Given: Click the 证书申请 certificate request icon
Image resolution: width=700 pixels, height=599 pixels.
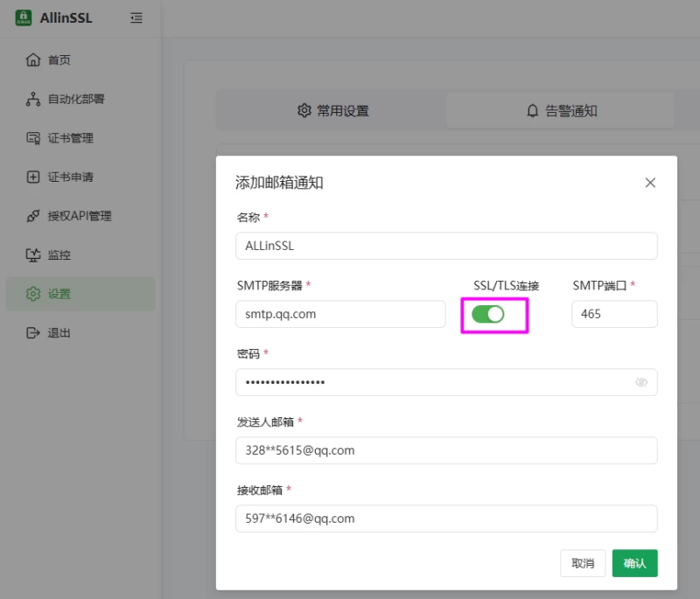Looking at the screenshot, I should pos(32,177).
